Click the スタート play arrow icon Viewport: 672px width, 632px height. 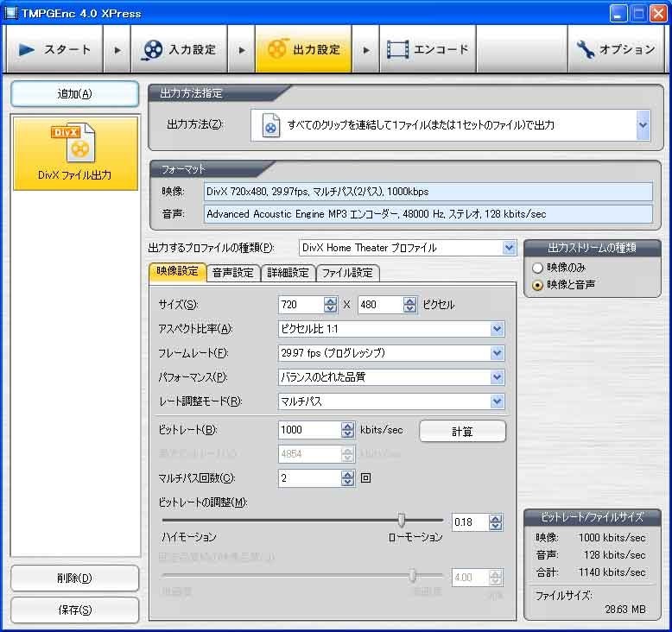tap(27, 50)
